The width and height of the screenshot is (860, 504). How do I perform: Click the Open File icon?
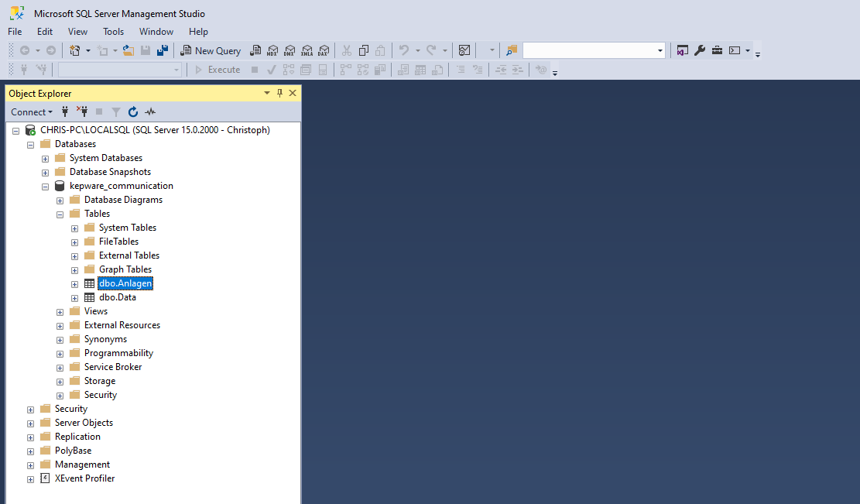(x=128, y=50)
